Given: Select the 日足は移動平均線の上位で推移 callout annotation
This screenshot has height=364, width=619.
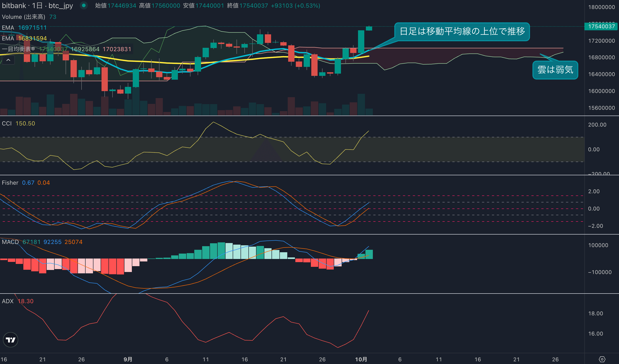Looking at the screenshot, I should pyautogui.click(x=462, y=31).
